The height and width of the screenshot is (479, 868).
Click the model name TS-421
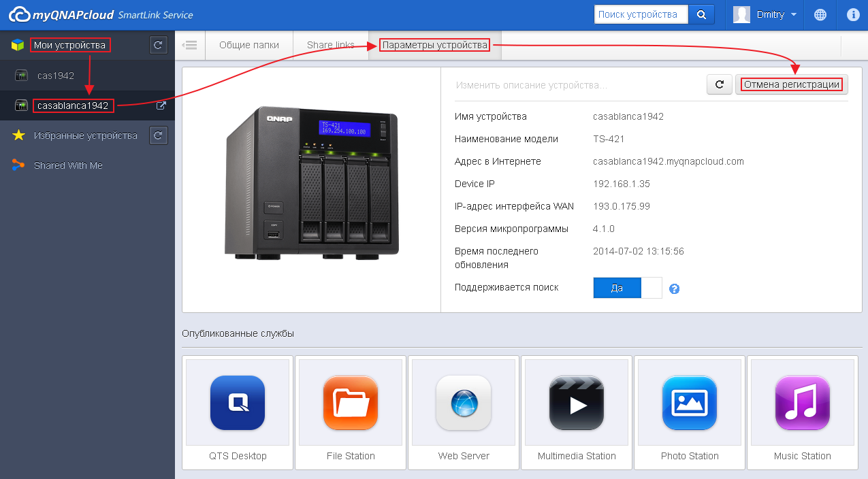[x=609, y=139]
